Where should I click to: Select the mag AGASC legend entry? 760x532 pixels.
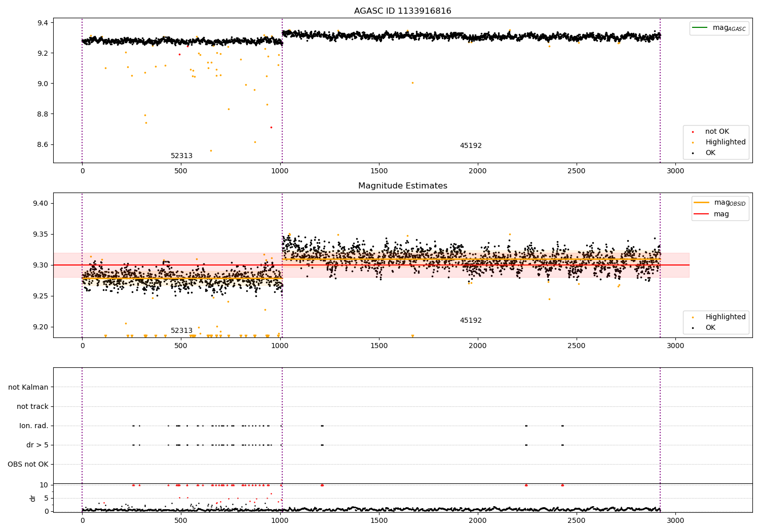pyautogui.click(x=719, y=28)
